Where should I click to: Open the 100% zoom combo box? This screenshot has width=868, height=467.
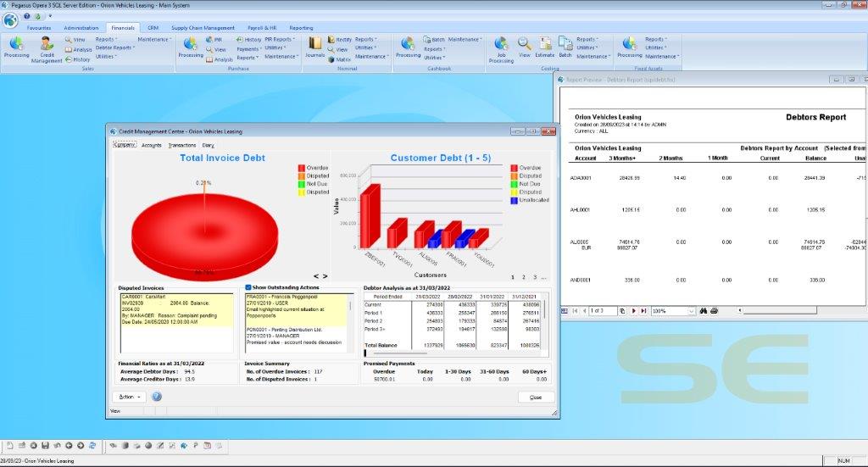click(668, 311)
